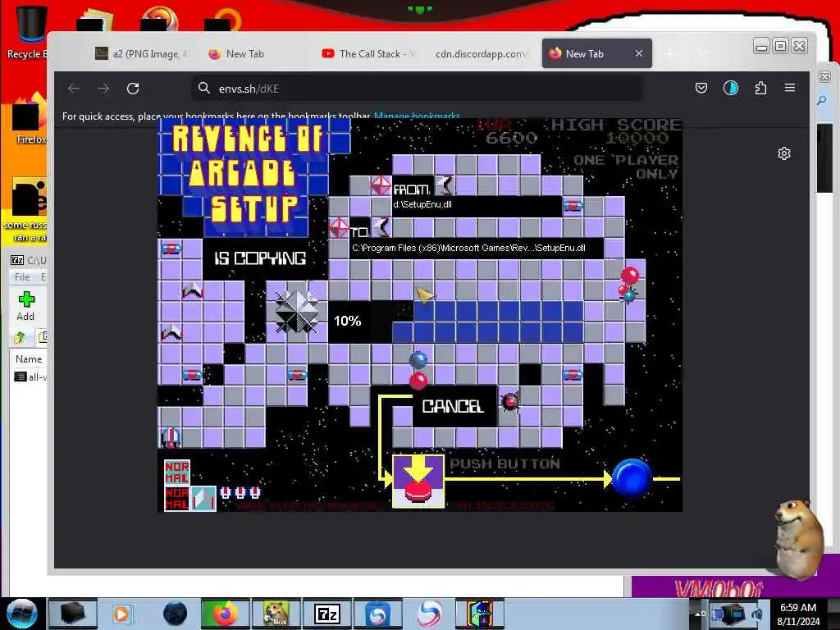840x630 pixels.
Task: Open the Firefox desktop shortcut
Action: point(30,119)
